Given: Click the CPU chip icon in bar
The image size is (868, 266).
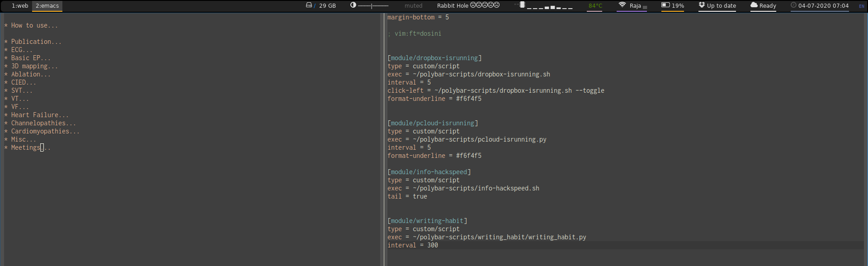Looking at the screenshot, I should tap(522, 5).
